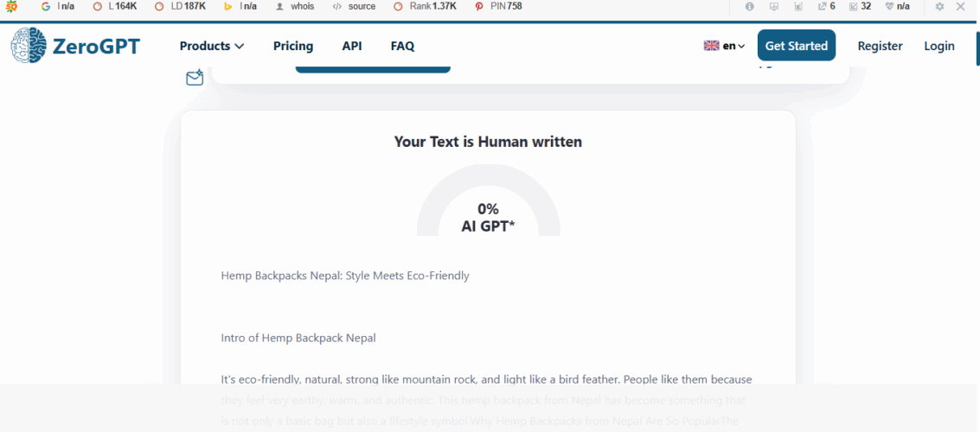Click the internal links 32 icon

click(860, 7)
